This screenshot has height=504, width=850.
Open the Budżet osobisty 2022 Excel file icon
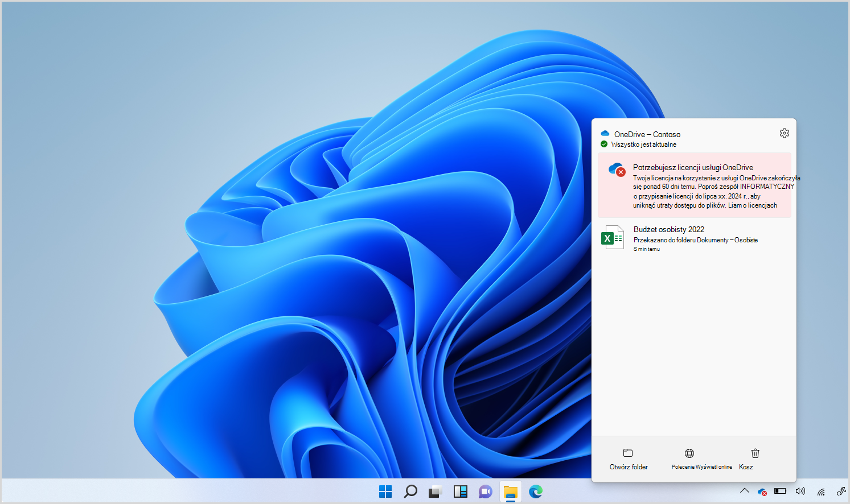point(613,237)
